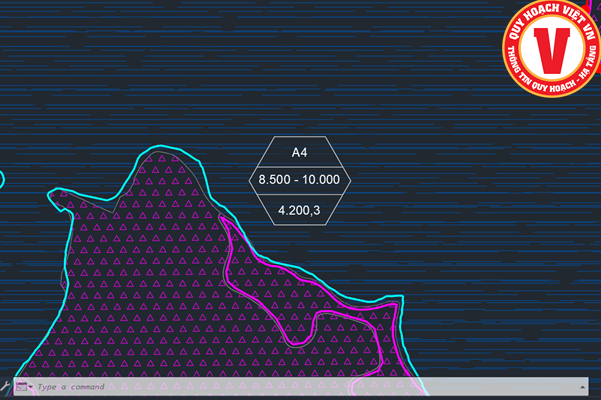Viewport: 601px width, 400px height.
Task: Select the '4.200,3' area value text
Action: tap(299, 210)
